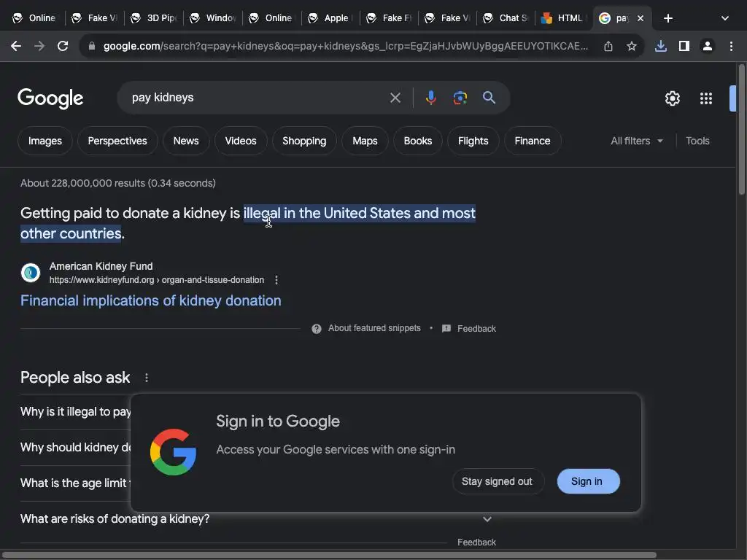Switch to Fake Fi browser tab

click(x=390, y=18)
